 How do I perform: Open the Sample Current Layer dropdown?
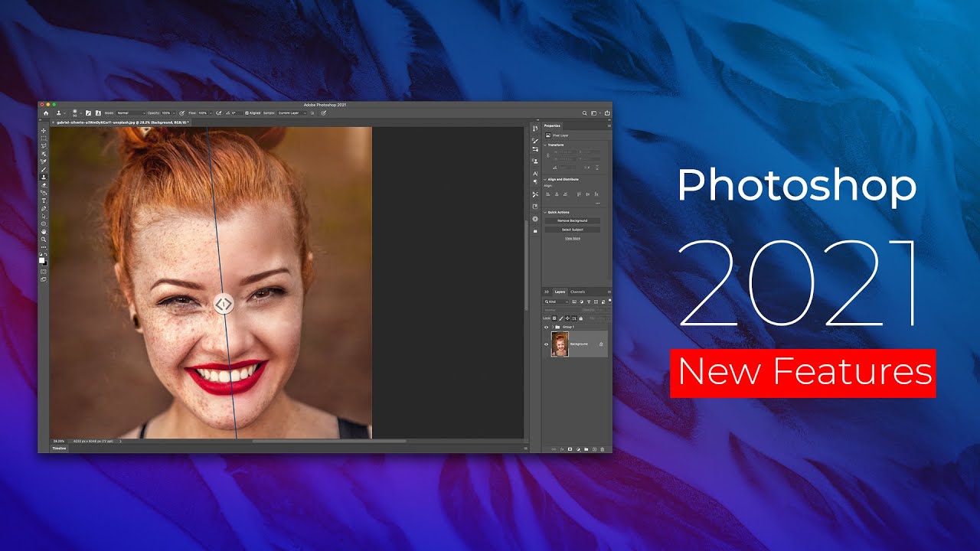292,113
